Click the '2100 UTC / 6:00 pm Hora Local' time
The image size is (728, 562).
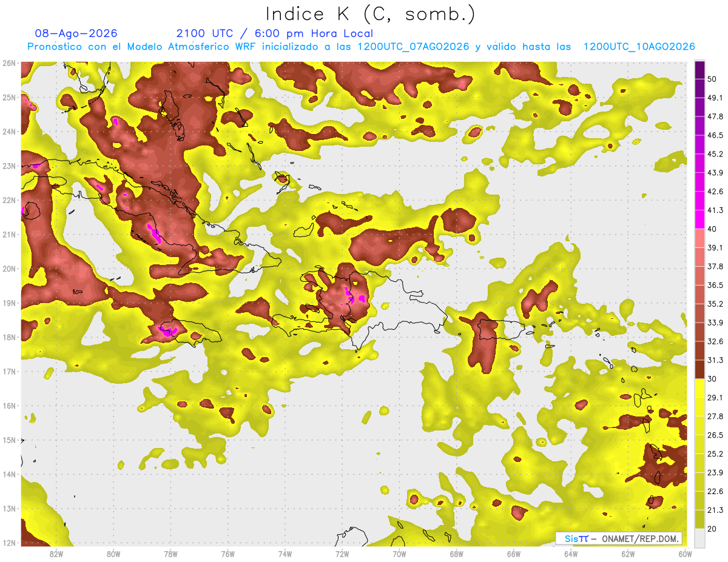(x=275, y=33)
